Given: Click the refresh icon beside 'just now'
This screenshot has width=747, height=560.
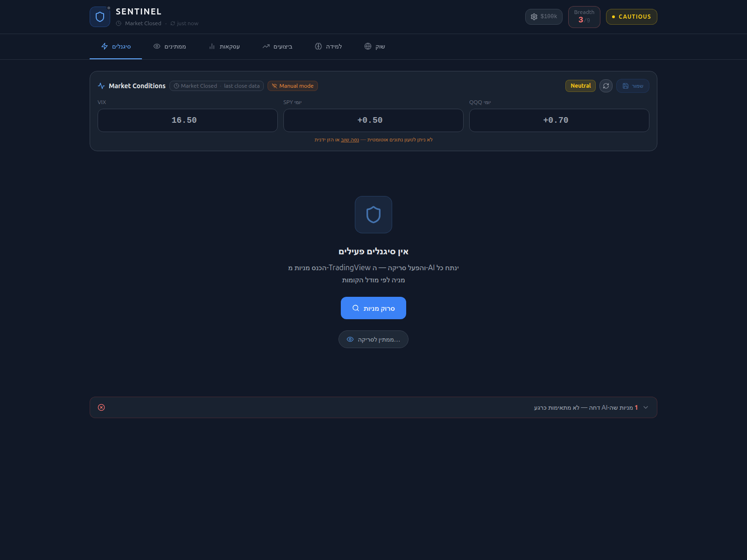Looking at the screenshot, I should pyautogui.click(x=173, y=23).
